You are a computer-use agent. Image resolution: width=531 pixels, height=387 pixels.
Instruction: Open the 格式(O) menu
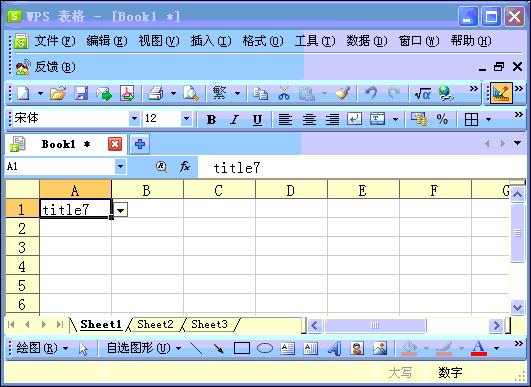(263, 41)
